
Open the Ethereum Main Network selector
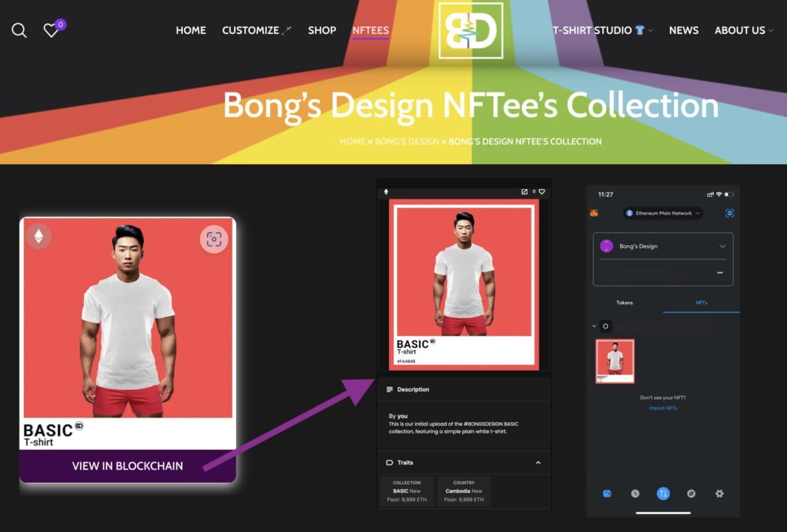point(663,213)
